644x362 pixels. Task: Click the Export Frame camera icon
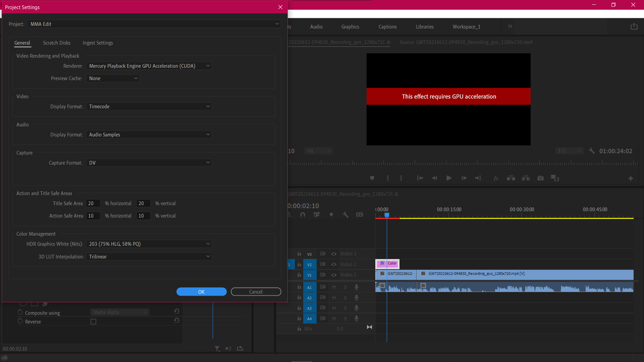coord(540,178)
